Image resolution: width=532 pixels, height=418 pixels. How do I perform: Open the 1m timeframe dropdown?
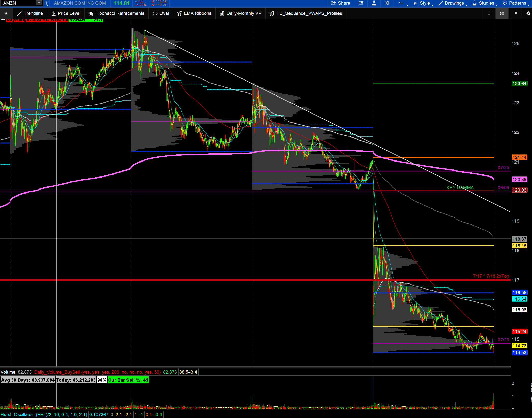(x=402, y=3)
